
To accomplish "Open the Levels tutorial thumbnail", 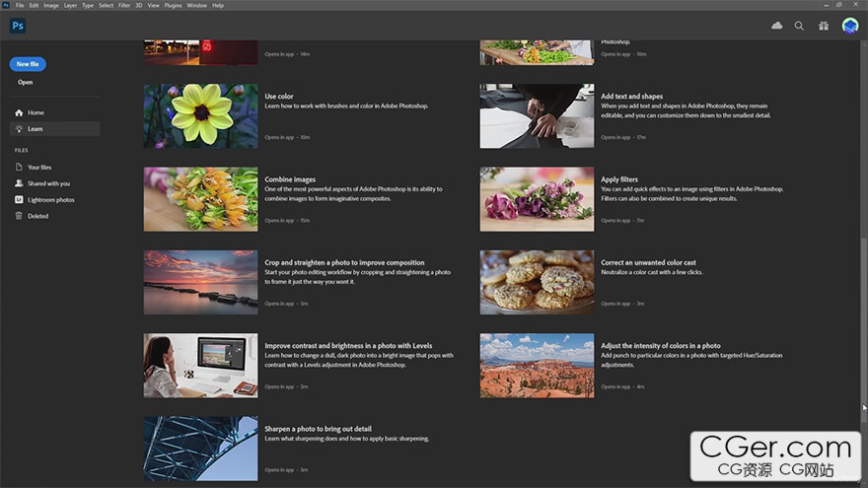I will coord(200,365).
